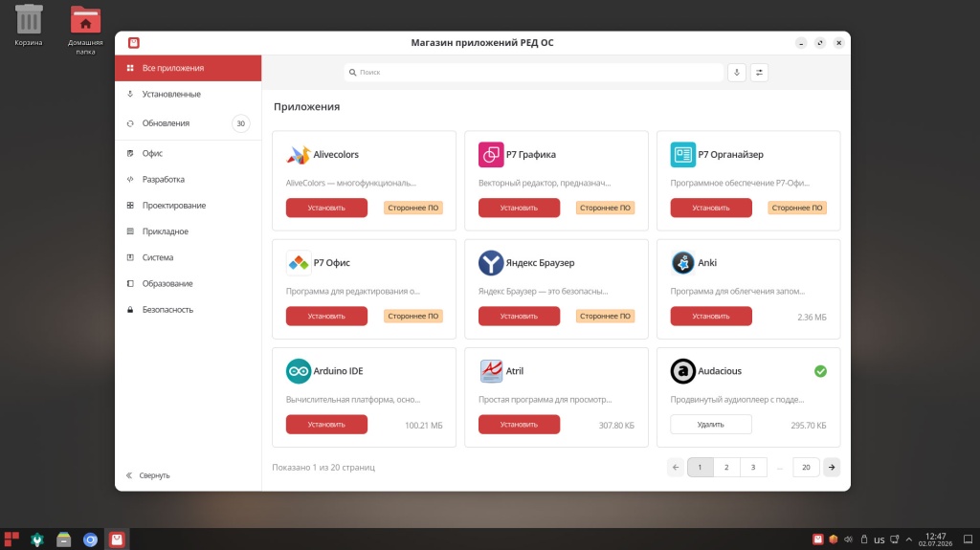Install Arduino IDE
The height and width of the screenshot is (550, 980).
tap(326, 424)
